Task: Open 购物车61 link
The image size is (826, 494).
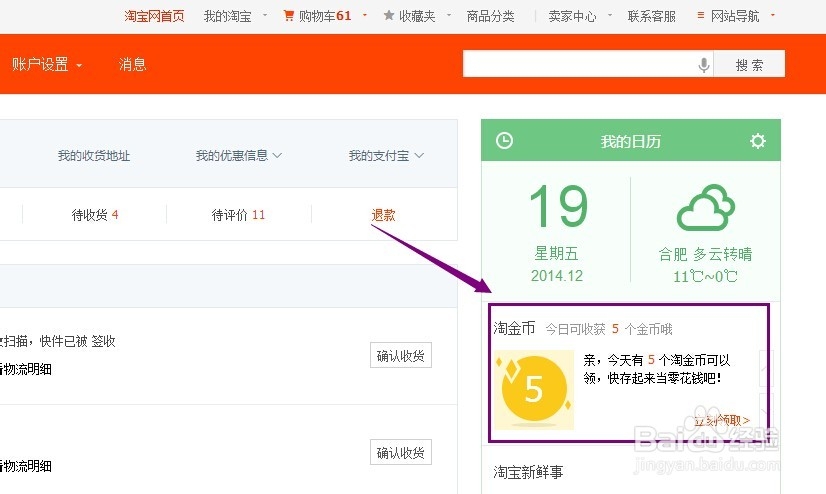Action: pos(325,16)
